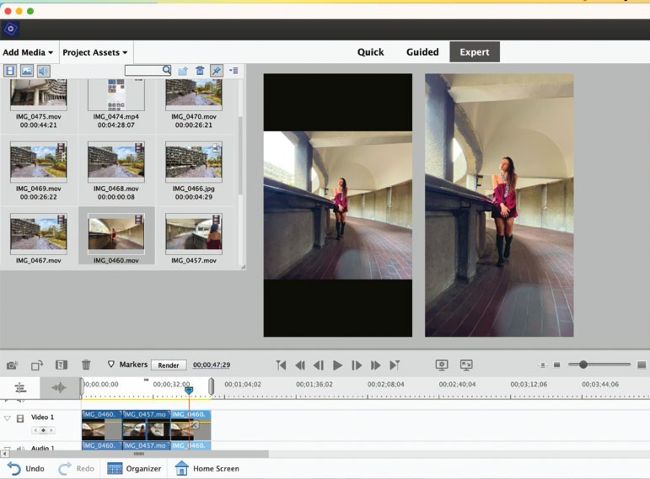Switch to Guided mode tab
This screenshot has height=479, width=650.
tap(422, 52)
